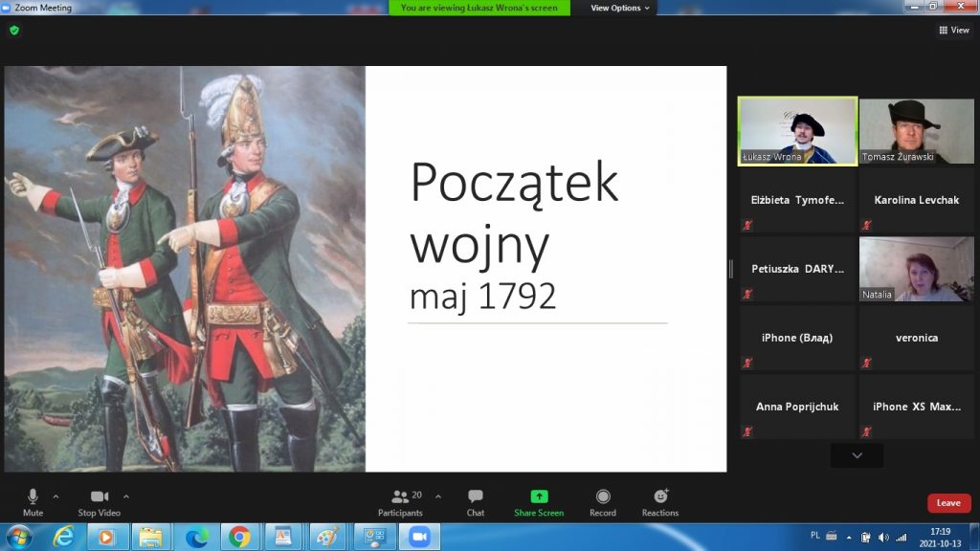Click the taskbar volume speaker icon
This screenshot has width=980, height=551.
[882, 537]
